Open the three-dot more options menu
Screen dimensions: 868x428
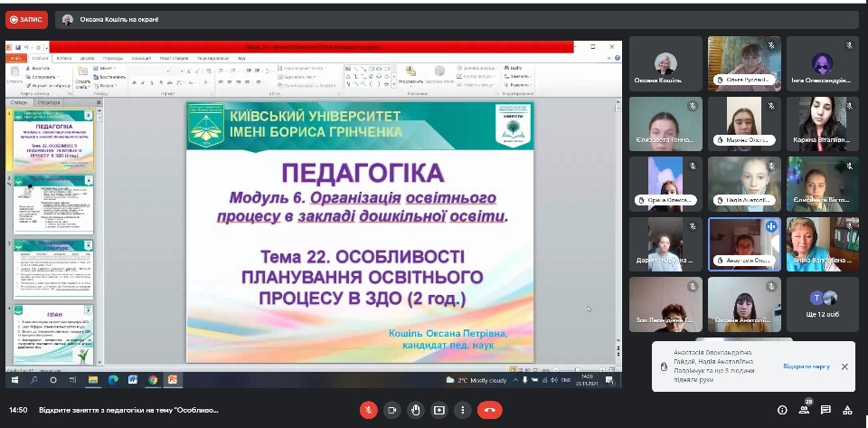[x=463, y=410]
